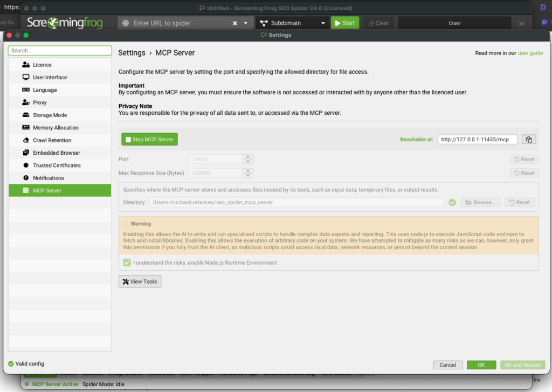This screenshot has width=552, height=392.
Task: Open Crawl Retention settings
Action: pyautogui.click(x=60, y=140)
